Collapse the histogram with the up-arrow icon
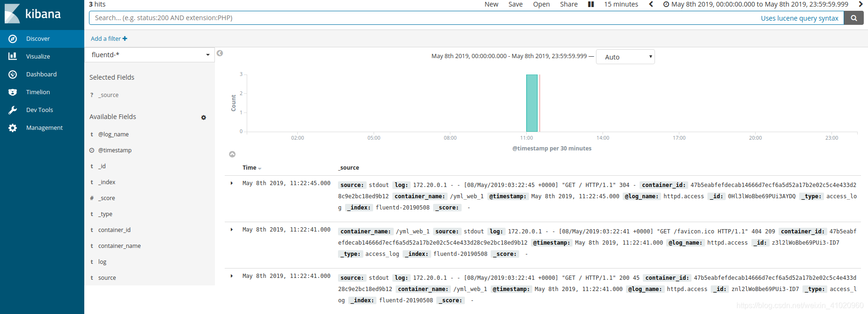Image resolution: width=868 pixels, height=314 pixels. (232, 154)
